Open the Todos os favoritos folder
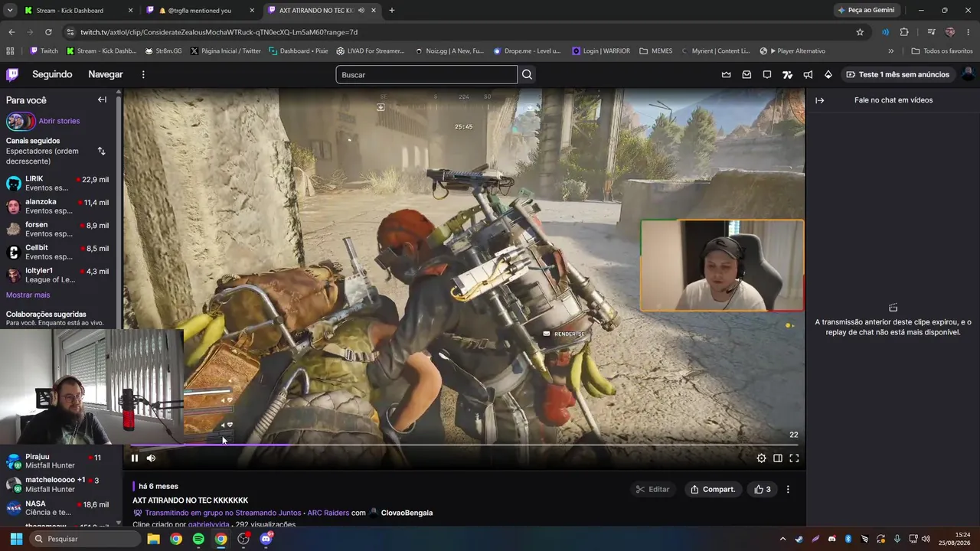This screenshot has width=980, height=551. click(x=942, y=51)
